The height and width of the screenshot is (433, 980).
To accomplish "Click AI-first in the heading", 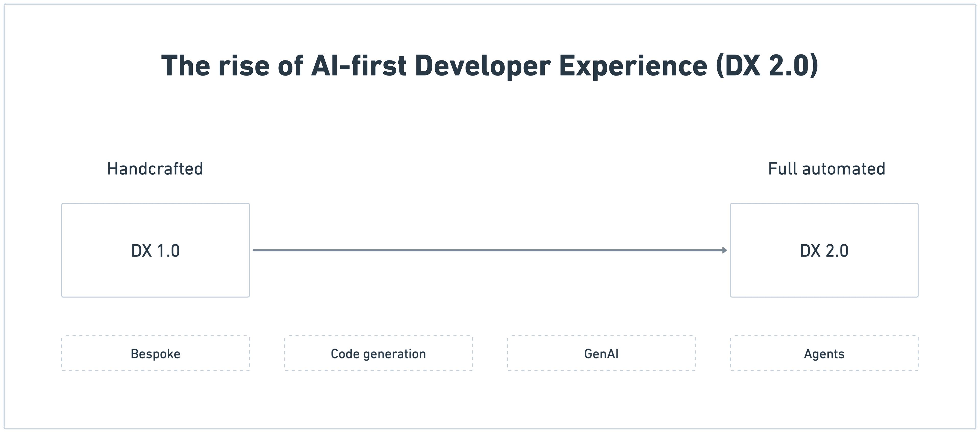I will (359, 66).
